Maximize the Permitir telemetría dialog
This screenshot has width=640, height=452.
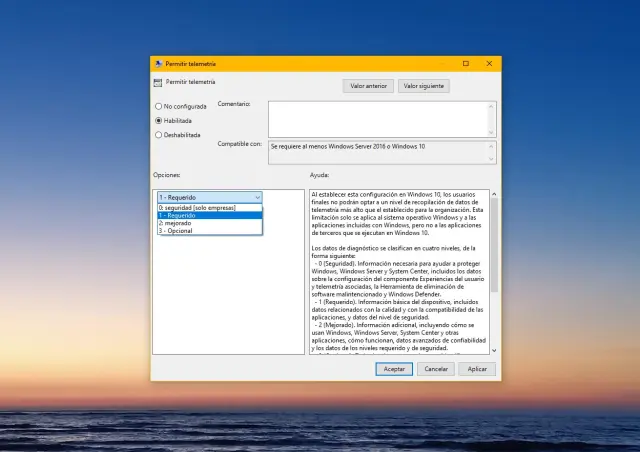coord(465,63)
